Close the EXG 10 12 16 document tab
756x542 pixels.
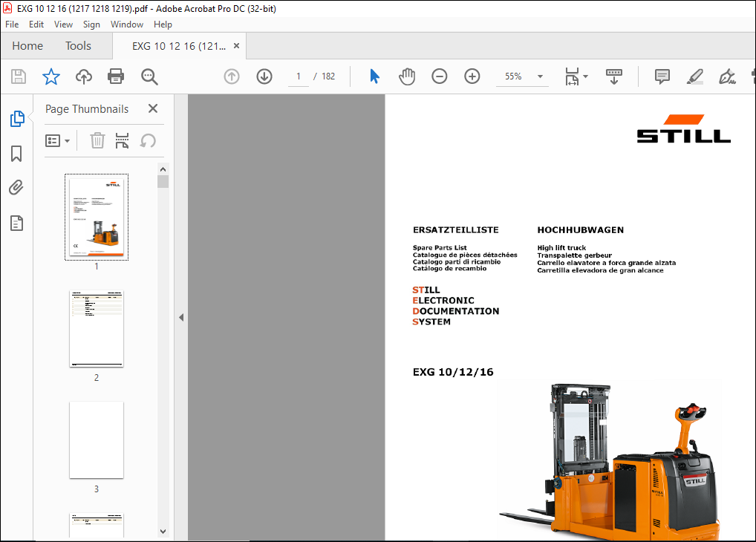pyautogui.click(x=236, y=46)
